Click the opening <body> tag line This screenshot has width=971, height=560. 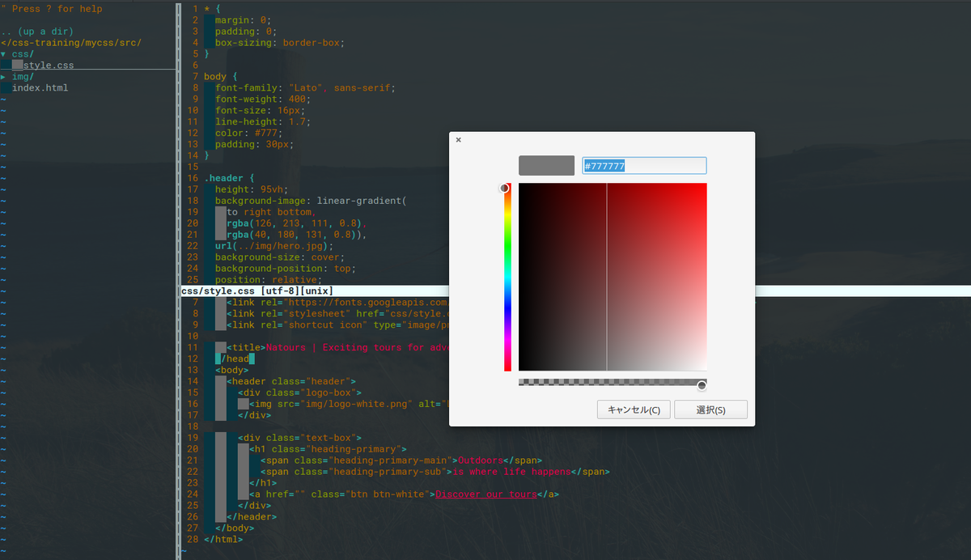click(232, 371)
